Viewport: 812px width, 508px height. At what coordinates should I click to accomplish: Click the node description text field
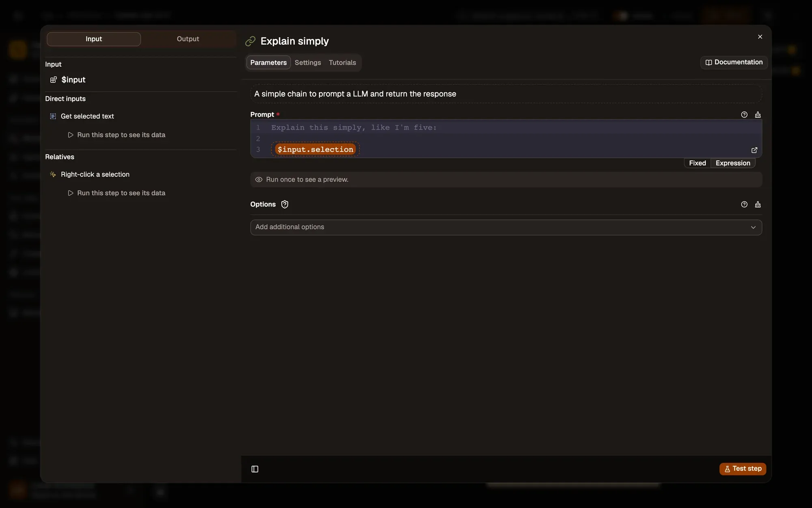(506, 94)
